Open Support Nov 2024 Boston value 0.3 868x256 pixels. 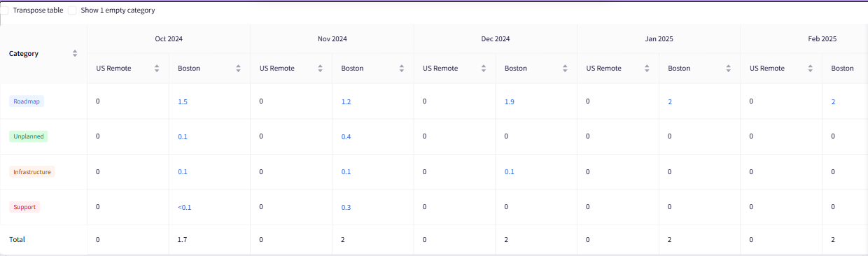(x=346, y=207)
